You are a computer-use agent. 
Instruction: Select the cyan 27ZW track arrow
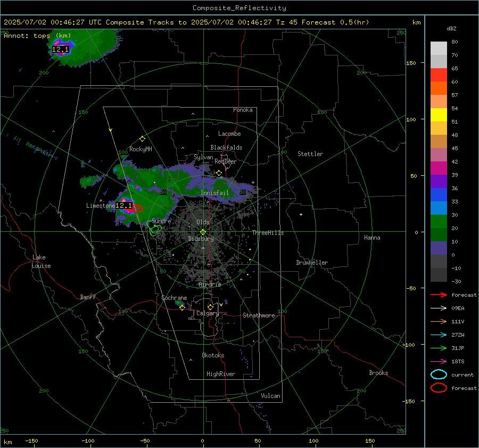click(439, 335)
